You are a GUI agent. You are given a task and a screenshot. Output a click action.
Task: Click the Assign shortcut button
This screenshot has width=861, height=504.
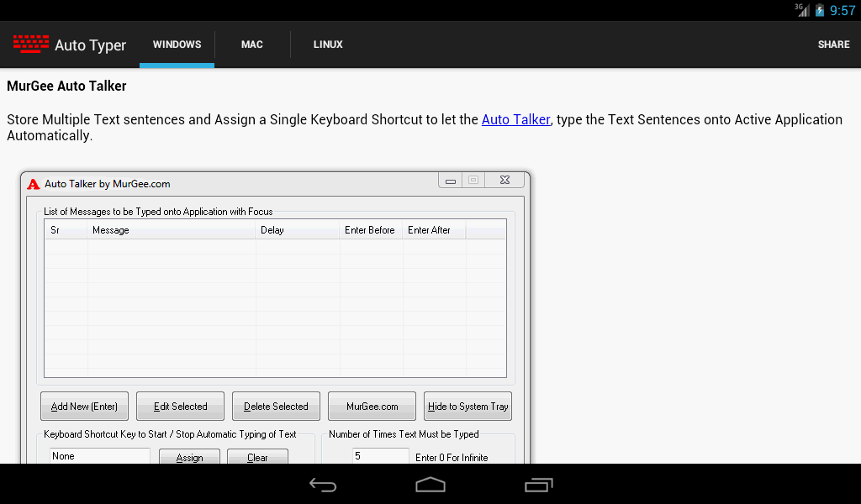(x=189, y=457)
